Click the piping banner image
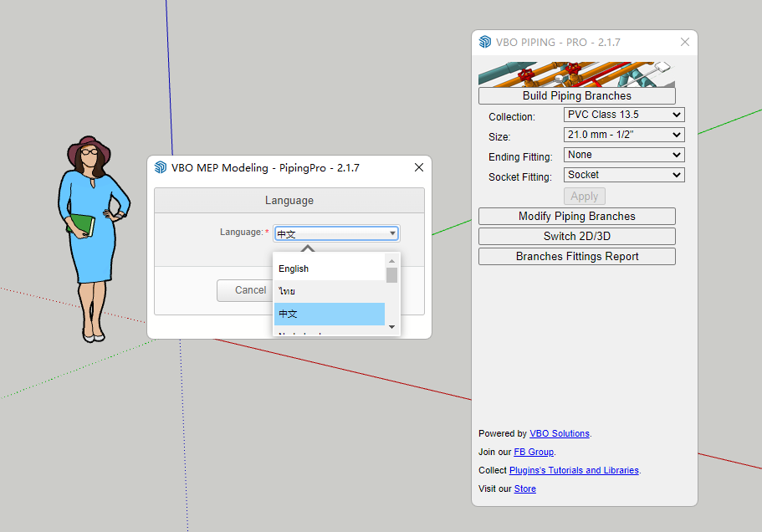 tap(576, 74)
